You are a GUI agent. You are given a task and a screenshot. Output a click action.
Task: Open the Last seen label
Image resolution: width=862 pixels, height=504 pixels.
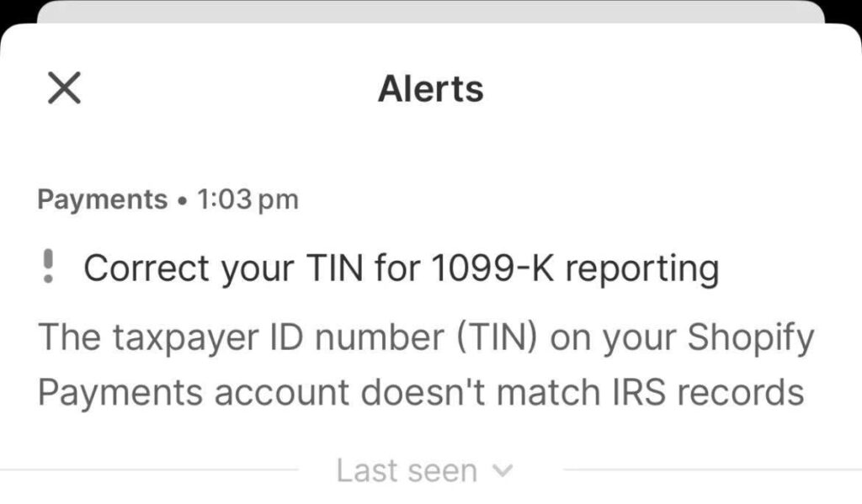pyautogui.click(x=407, y=471)
